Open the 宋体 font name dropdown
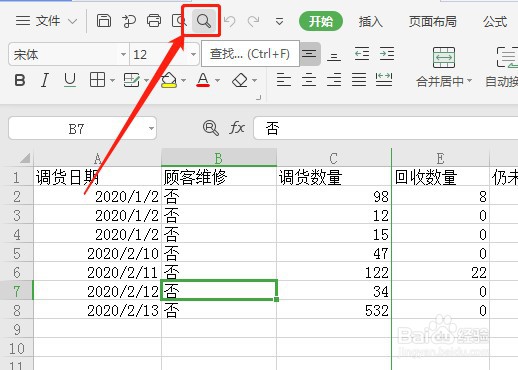The image size is (518, 370). (123, 54)
